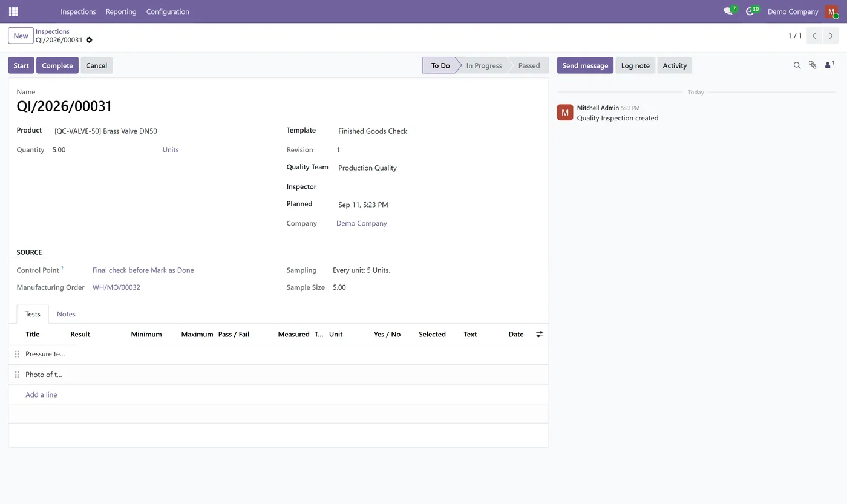Image resolution: width=847 pixels, height=504 pixels.
Task: Switch company via Demo Company in top bar
Action: tap(793, 11)
